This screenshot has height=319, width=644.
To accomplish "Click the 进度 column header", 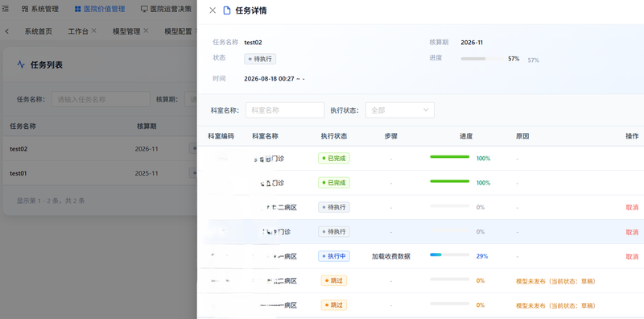I will pos(466,136).
